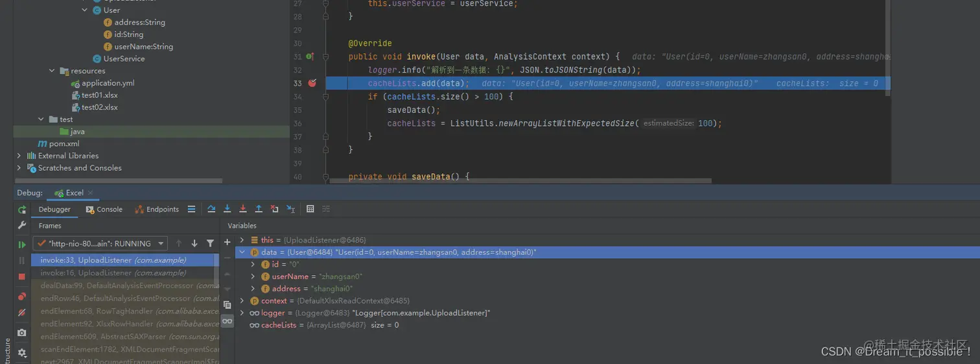Open the thread selector dropdown

click(100, 243)
